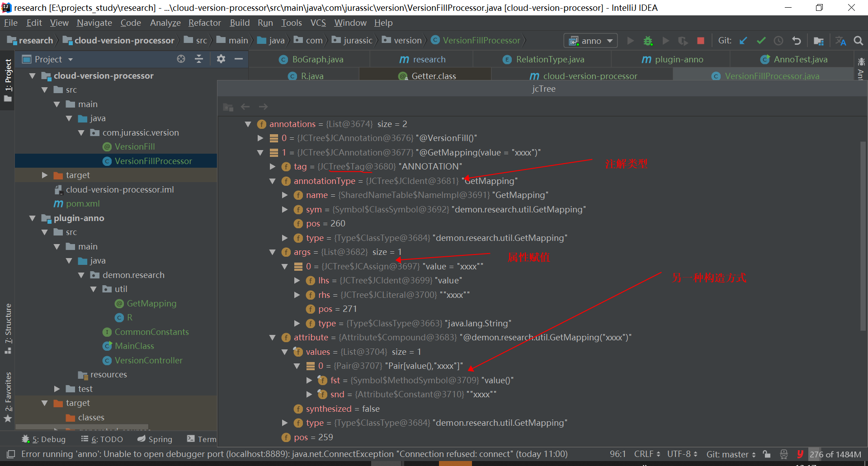868x466 pixels.
Task: Open the 5: Debug tool window
Action: point(43,439)
